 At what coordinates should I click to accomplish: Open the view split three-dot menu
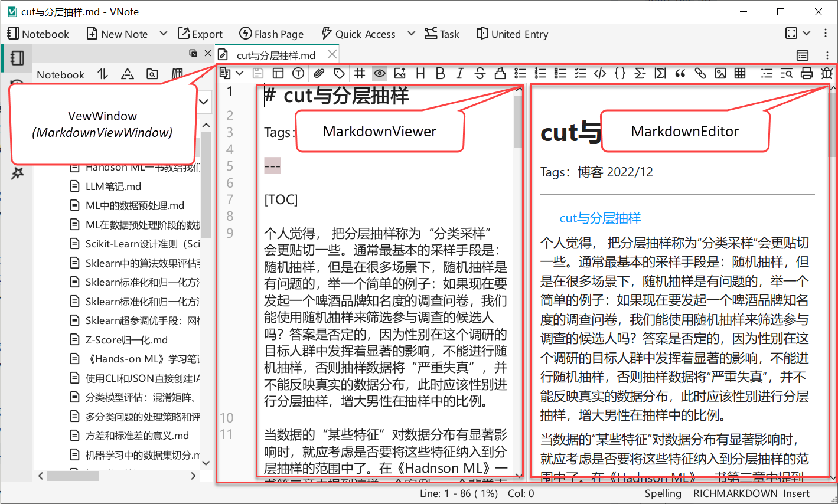pos(827,55)
